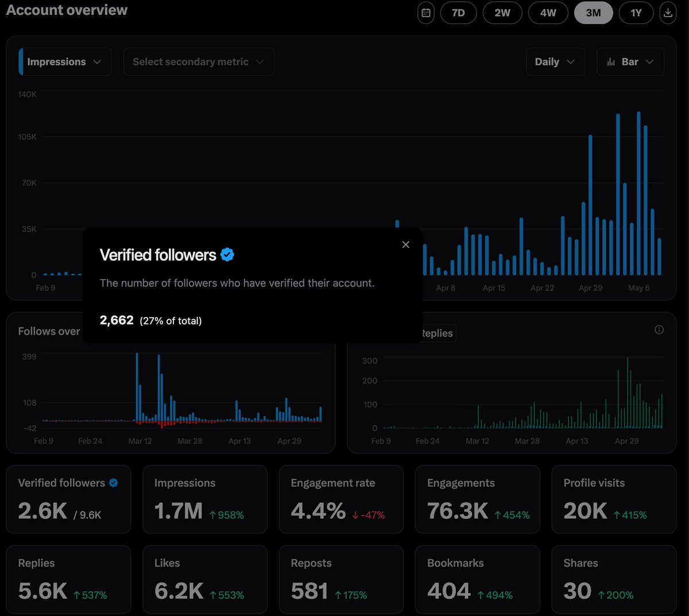The image size is (689, 616).
Task: Select the 1Y time range
Action: 636,13
